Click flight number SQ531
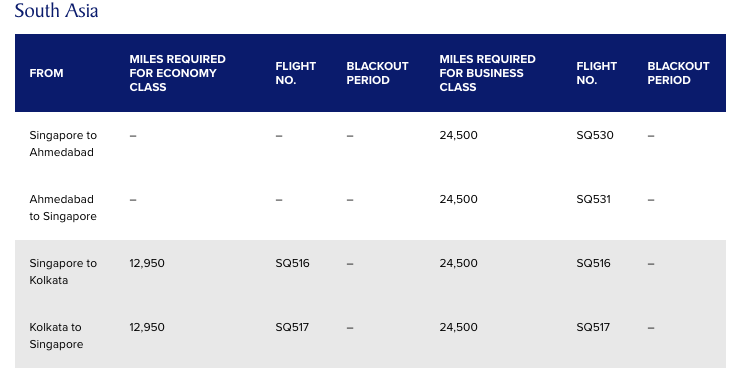The image size is (741, 379). pyautogui.click(x=593, y=199)
